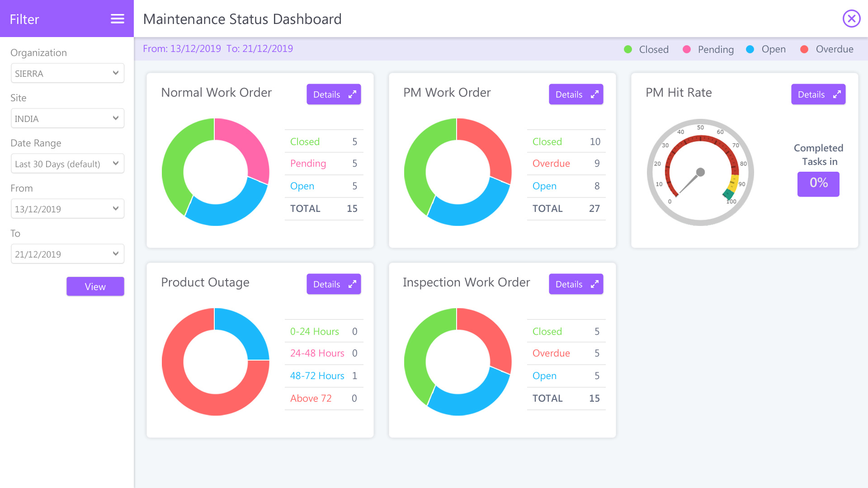Expand PM Work Order details arrow icon
Screen dimensions: 868x488
coord(594,94)
